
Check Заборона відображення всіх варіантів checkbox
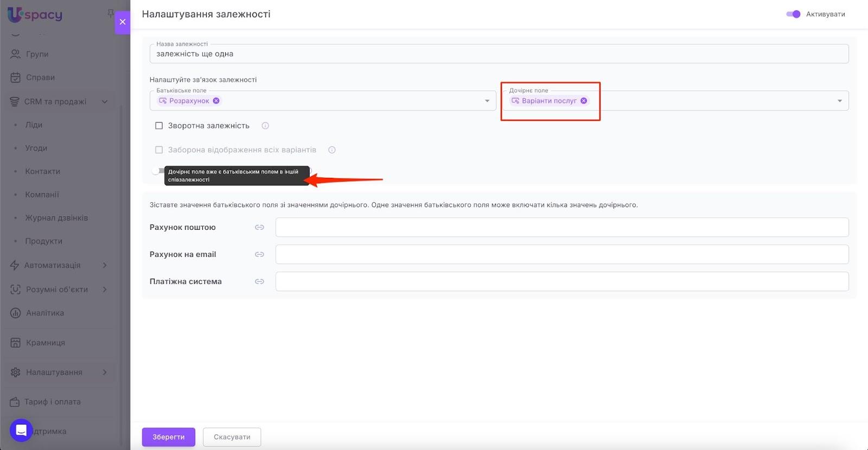159,150
